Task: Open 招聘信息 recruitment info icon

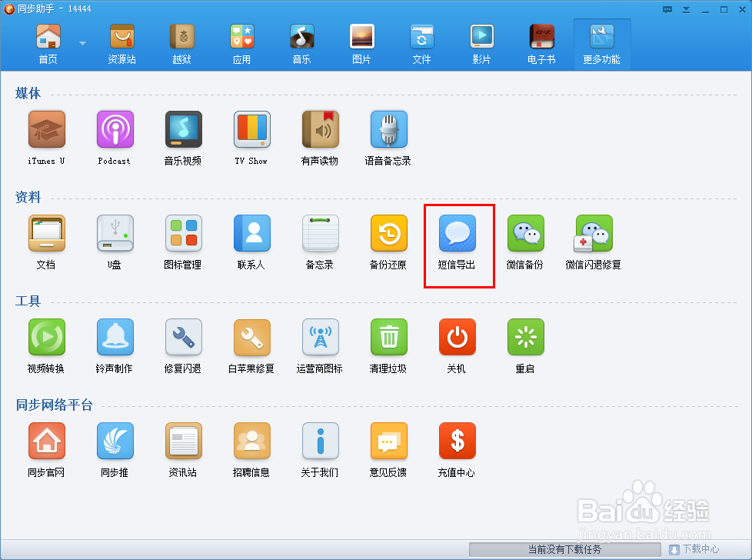Action: (251, 441)
